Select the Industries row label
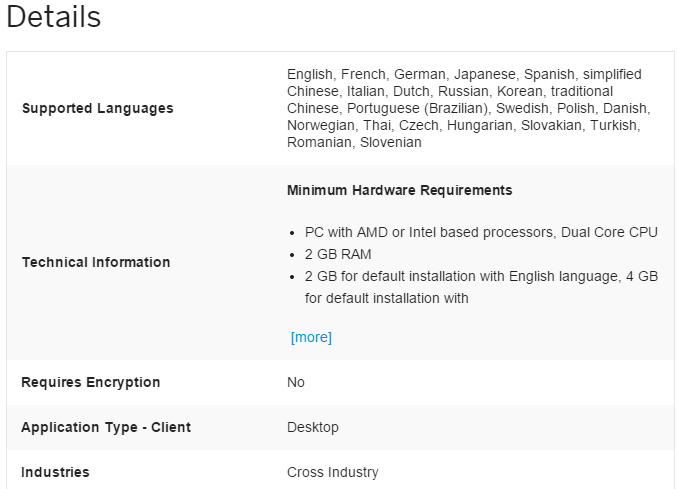Image resolution: width=677 pixels, height=489 pixels. tap(55, 472)
